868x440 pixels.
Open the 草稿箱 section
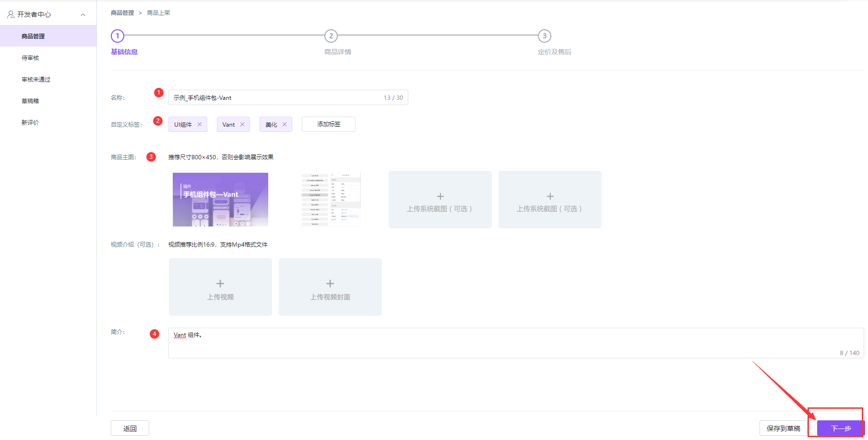30,101
